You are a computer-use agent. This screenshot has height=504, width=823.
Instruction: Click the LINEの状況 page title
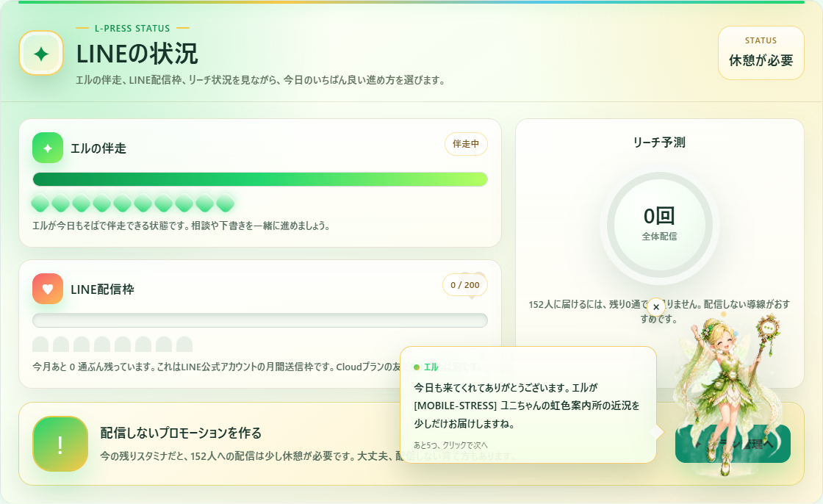[x=137, y=54]
